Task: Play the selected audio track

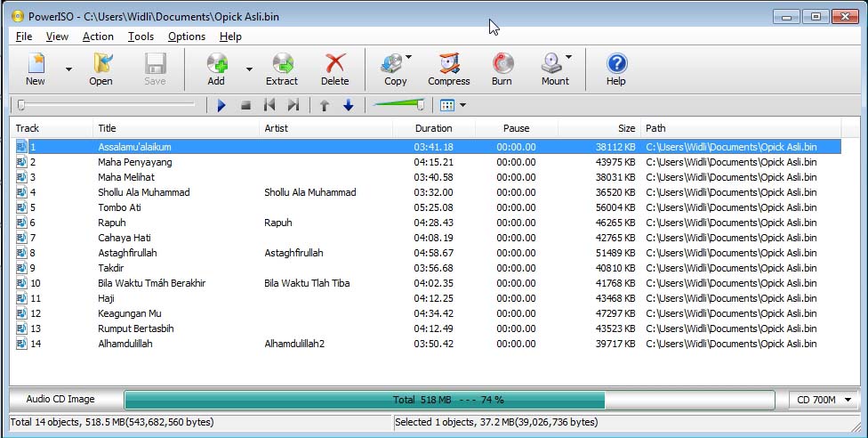Action: pyautogui.click(x=221, y=105)
